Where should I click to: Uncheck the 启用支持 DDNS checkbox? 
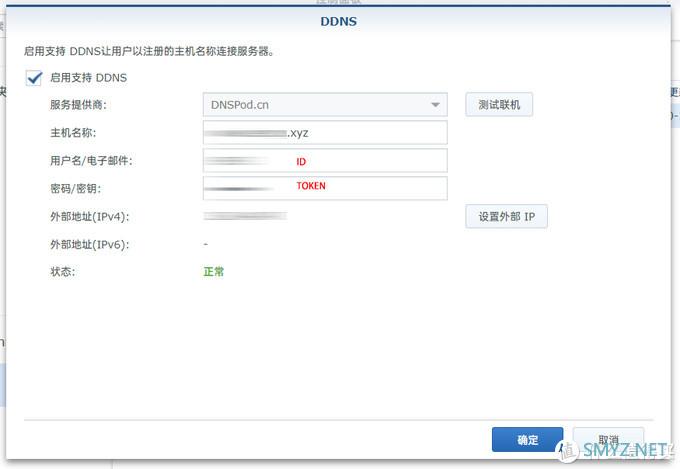point(34,78)
